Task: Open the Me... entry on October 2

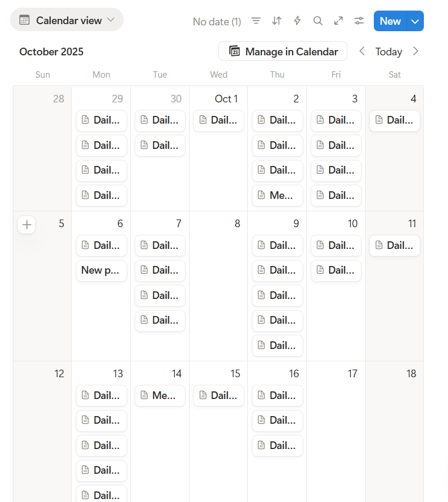Action: coord(277,195)
